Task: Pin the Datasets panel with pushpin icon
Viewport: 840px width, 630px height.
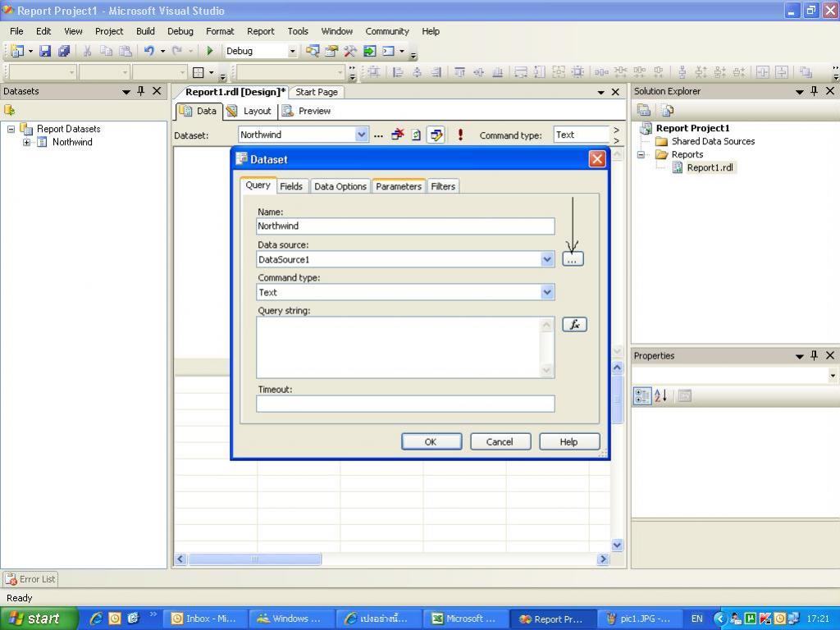Action: (141, 91)
